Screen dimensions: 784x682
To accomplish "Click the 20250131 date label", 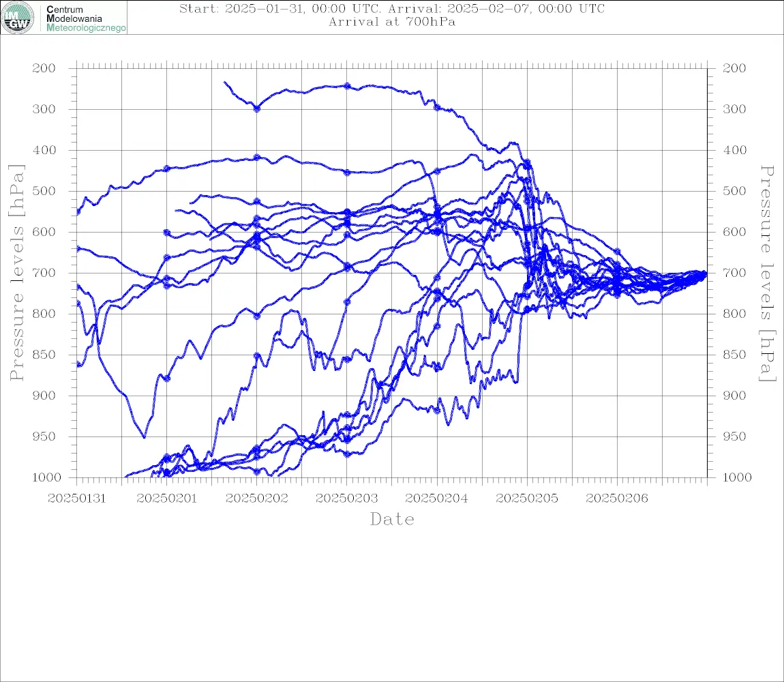I will click(76, 499).
